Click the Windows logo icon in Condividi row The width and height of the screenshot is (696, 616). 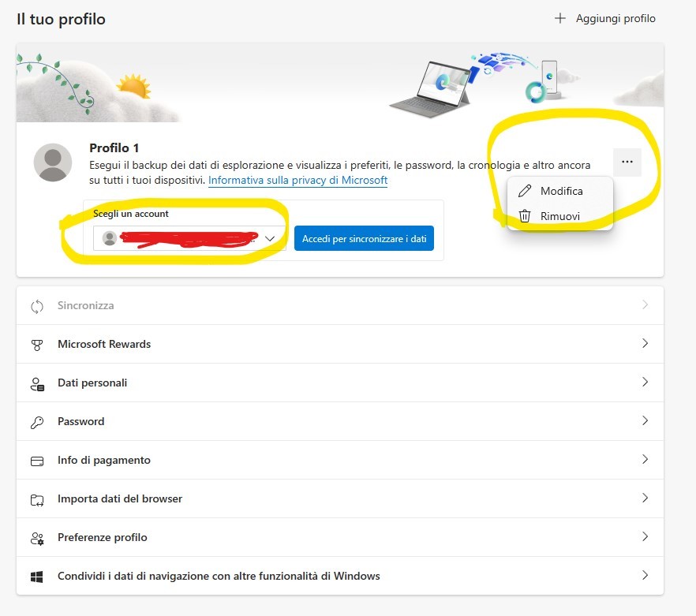coord(37,577)
